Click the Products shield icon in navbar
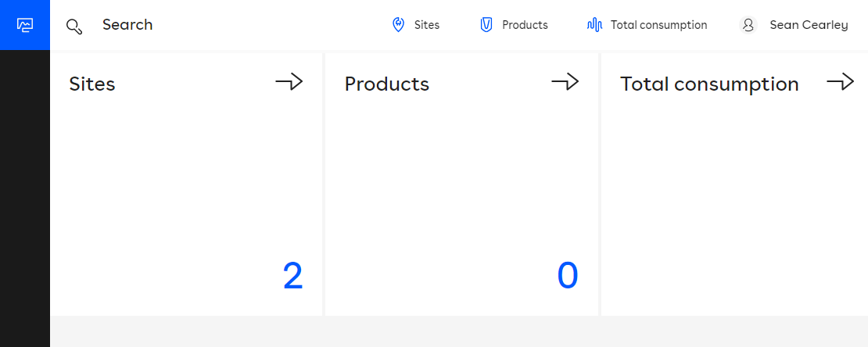 486,25
